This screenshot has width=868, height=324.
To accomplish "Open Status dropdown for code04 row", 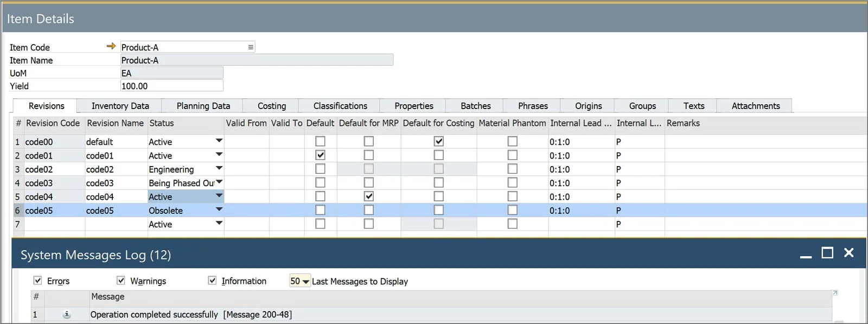I will [219, 195].
